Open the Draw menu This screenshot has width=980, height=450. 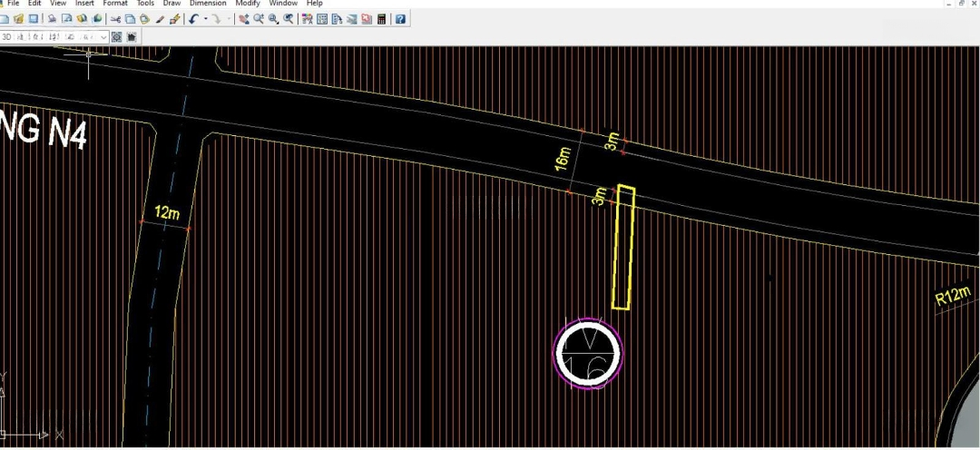[x=171, y=4]
